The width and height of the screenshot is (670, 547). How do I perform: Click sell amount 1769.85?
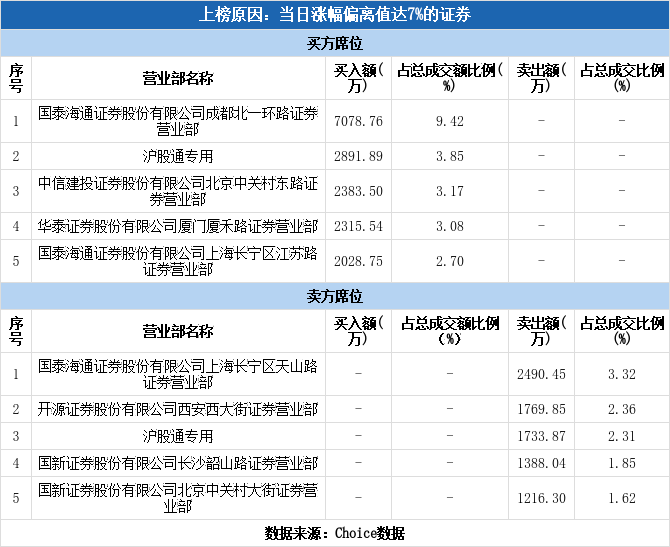[x=541, y=409]
